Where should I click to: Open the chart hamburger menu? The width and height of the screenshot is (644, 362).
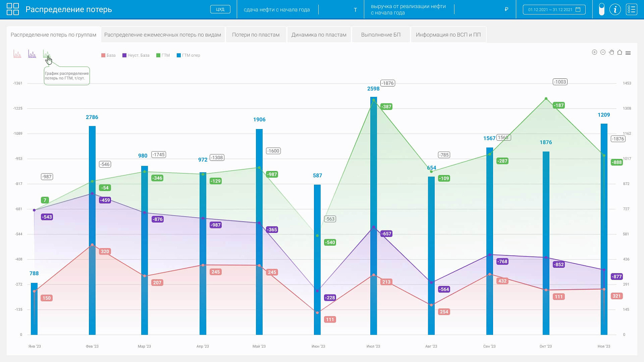pyautogui.click(x=628, y=53)
